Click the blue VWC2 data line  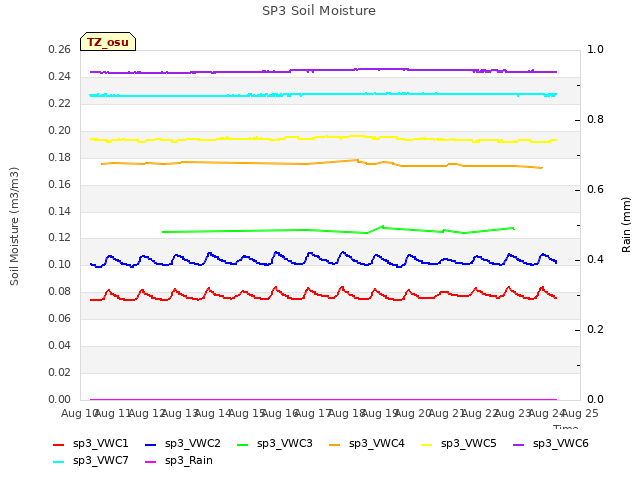pyautogui.click(x=323, y=260)
